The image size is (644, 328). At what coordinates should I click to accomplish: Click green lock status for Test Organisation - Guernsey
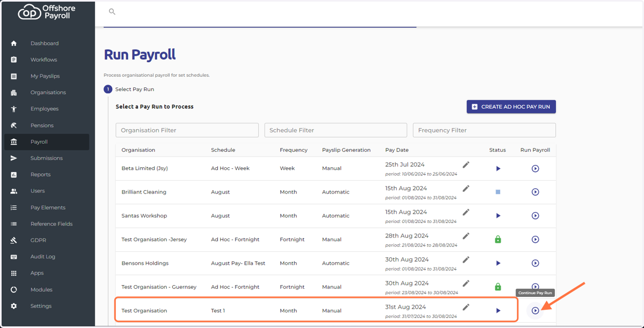pyautogui.click(x=498, y=287)
